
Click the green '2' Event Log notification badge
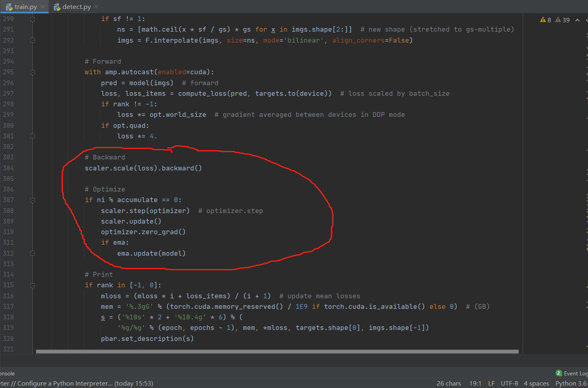[x=559, y=373]
